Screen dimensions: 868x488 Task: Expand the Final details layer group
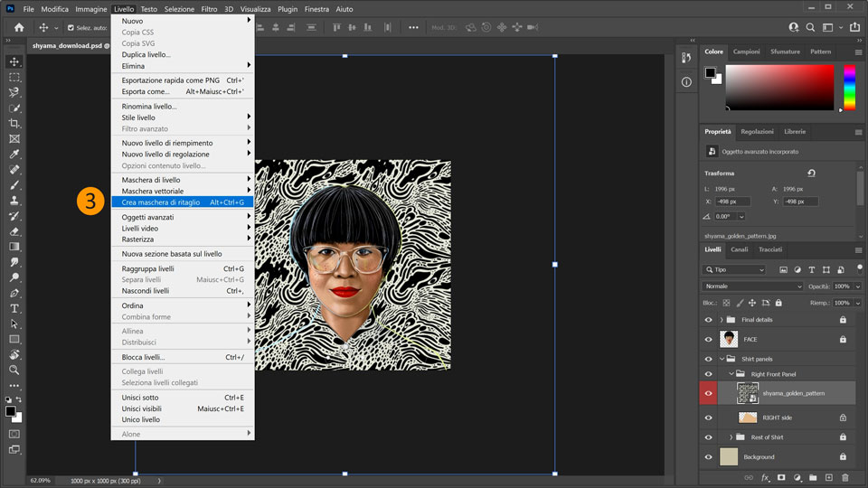click(722, 319)
